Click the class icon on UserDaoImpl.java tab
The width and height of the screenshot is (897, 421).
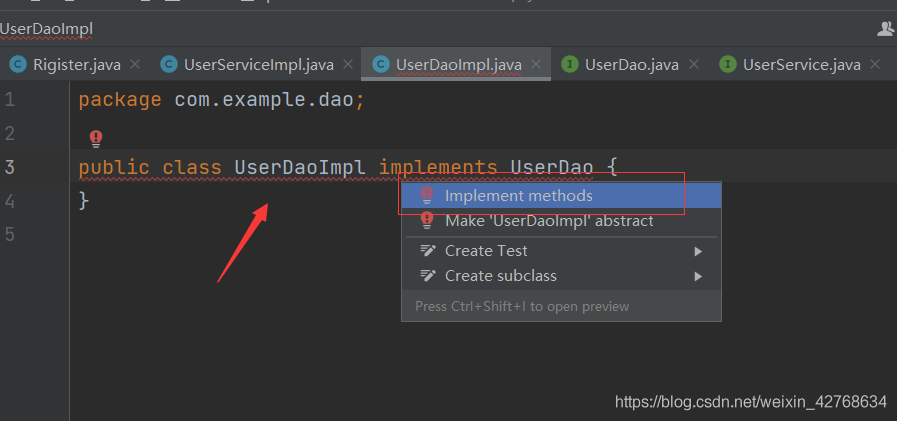(380, 64)
